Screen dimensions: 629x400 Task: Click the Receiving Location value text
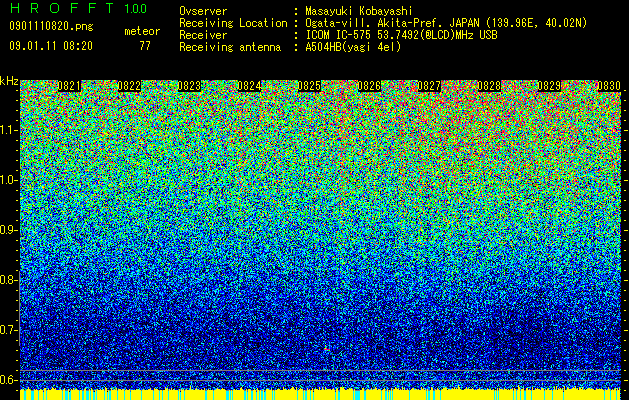[x=446, y=23]
